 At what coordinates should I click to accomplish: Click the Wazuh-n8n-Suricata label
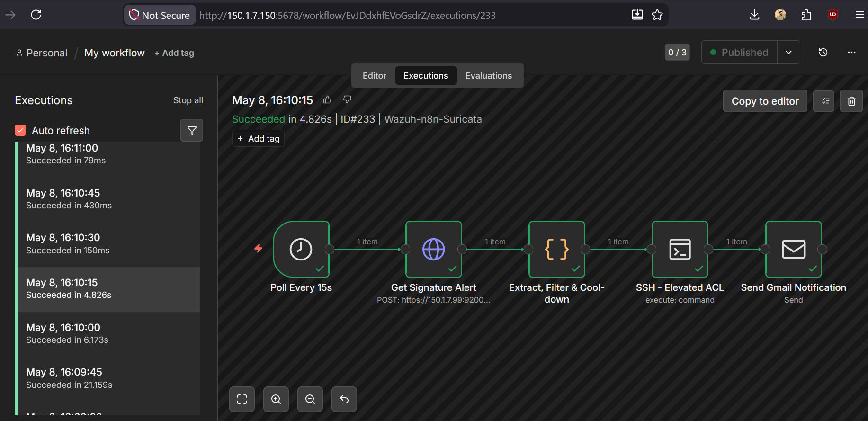[433, 119]
